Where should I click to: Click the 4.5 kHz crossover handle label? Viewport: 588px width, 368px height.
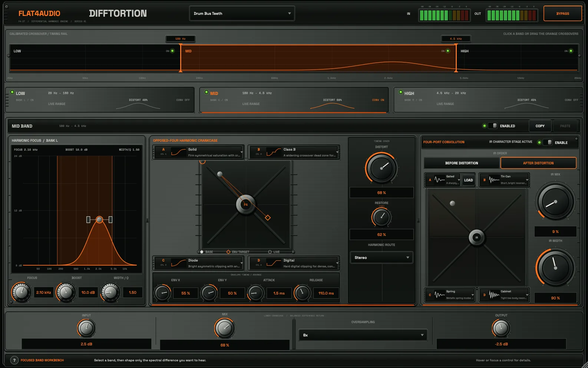[456, 39]
